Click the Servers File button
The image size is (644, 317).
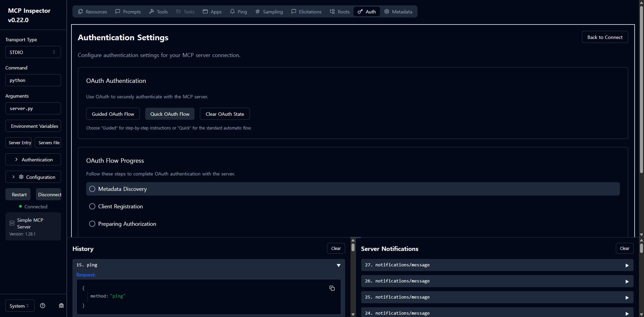[48, 143]
